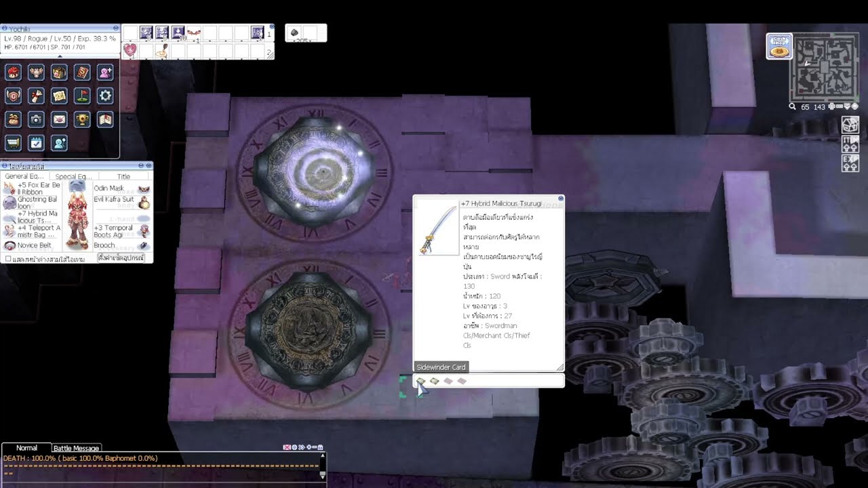Screen dimensions: 868x488
Task: Open the achievement trophy icon
Action: (x=82, y=119)
